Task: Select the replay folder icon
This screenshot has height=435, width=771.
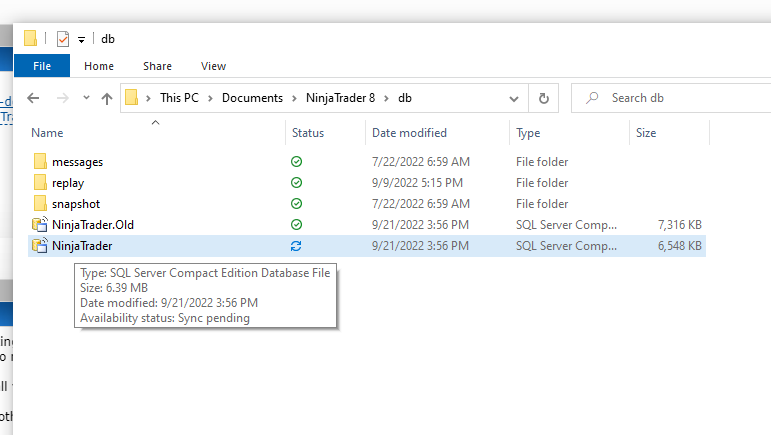Action: (40, 182)
